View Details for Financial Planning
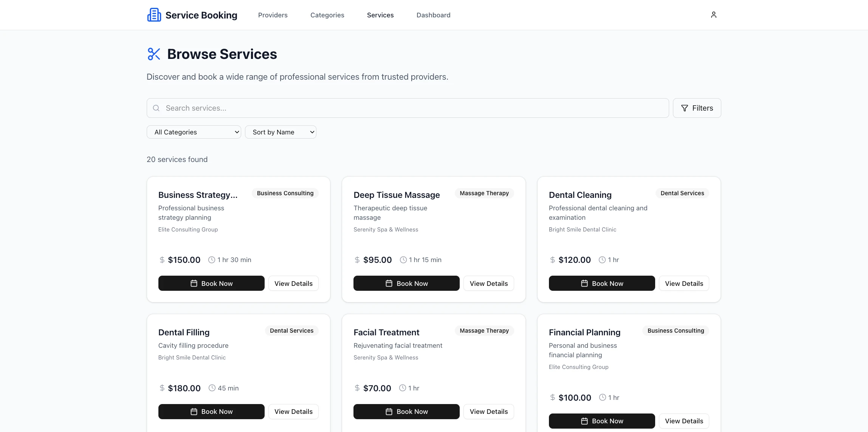 tap(684, 421)
